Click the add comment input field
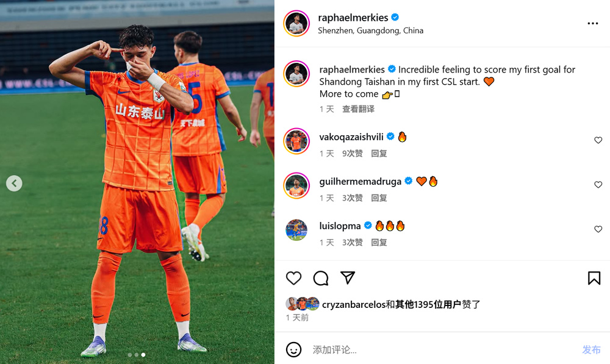This screenshot has height=364, width=610. 443,349
